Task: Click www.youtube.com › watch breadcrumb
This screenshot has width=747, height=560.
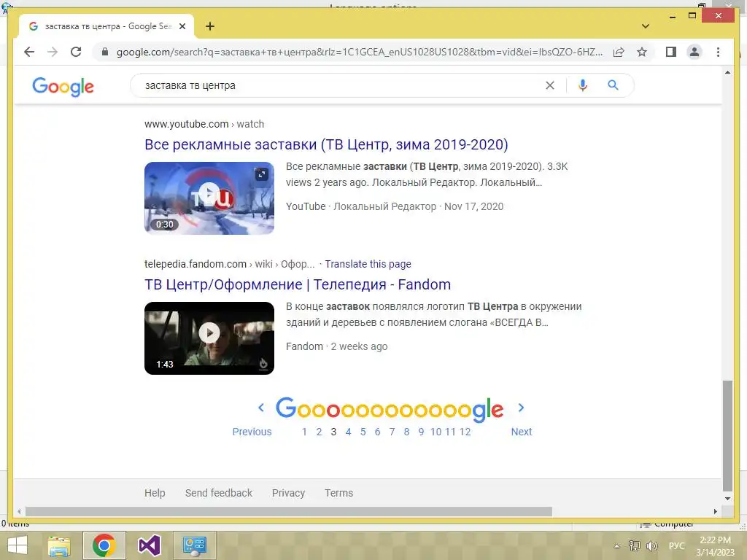Action: (x=204, y=124)
